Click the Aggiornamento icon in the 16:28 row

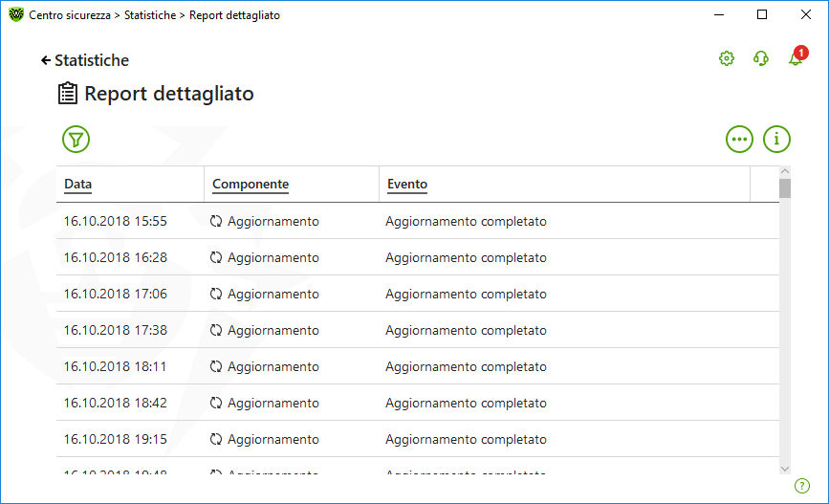point(216,258)
